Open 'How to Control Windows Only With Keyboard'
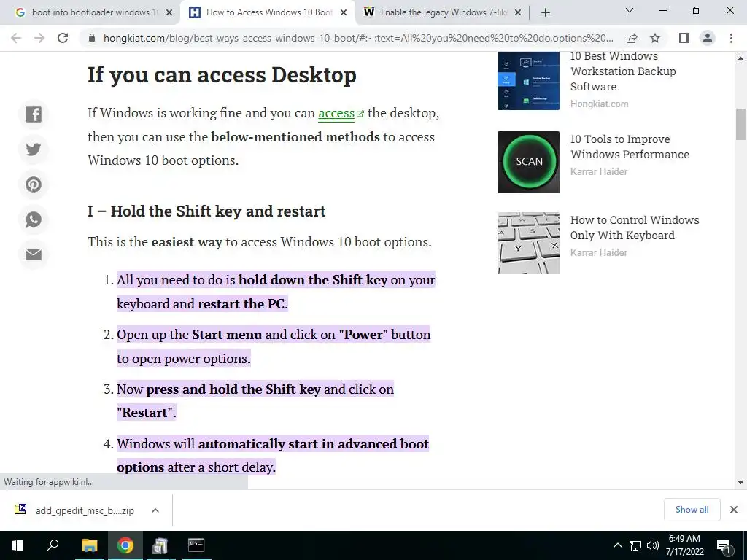747x560 pixels. point(635,227)
